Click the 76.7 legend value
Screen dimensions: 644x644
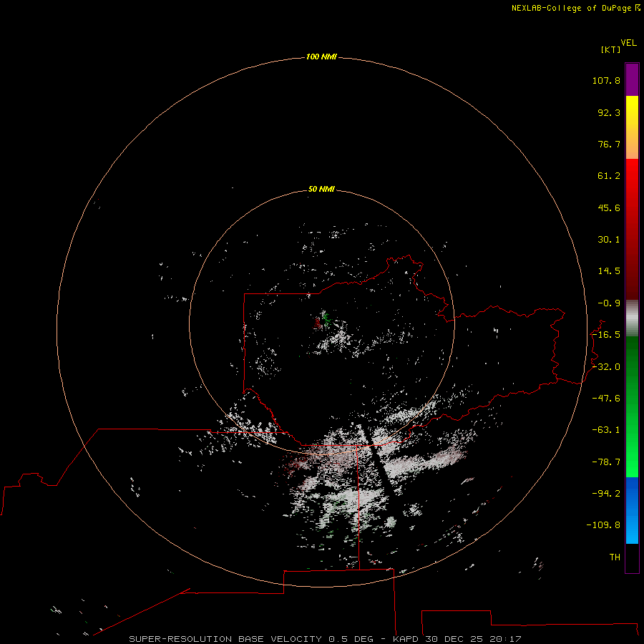coord(609,144)
